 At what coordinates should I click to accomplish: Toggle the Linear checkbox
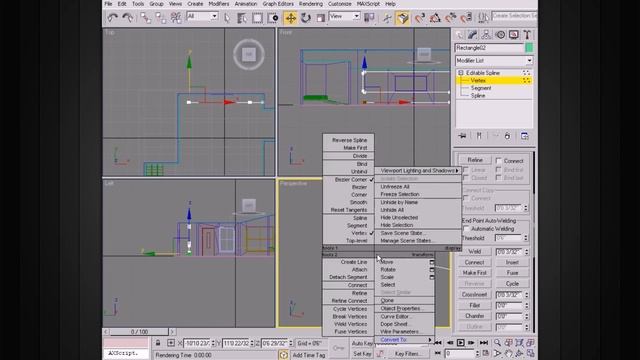pos(465,169)
